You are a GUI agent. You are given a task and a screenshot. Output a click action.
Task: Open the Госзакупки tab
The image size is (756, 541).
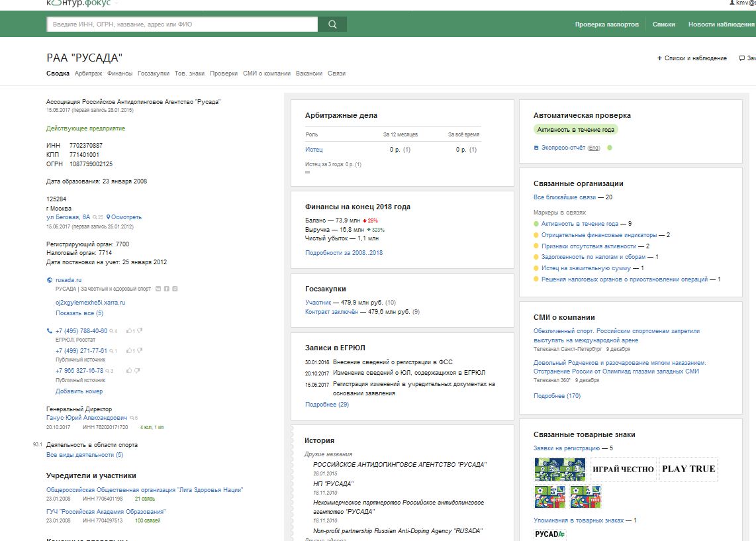pyautogui.click(x=154, y=74)
